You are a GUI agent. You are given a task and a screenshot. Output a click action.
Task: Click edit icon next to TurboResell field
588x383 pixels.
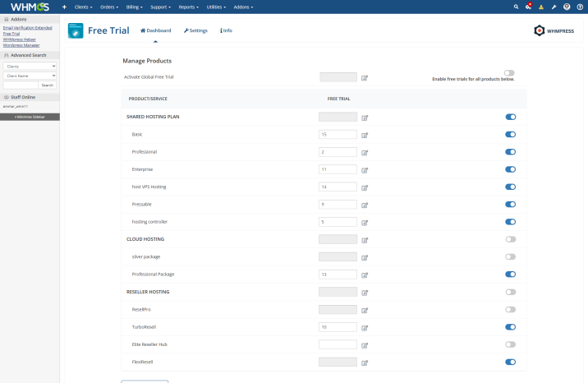coord(365,327)
